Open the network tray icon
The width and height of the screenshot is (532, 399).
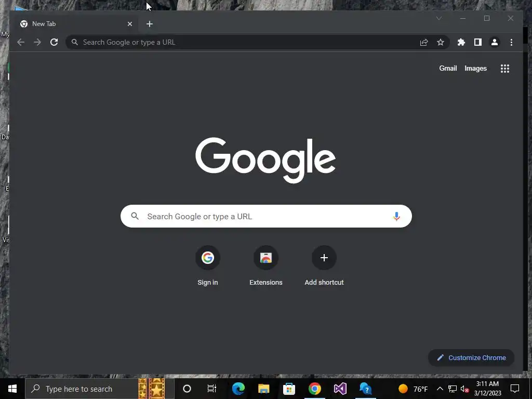pyautogui.click(x=453, y=389)
